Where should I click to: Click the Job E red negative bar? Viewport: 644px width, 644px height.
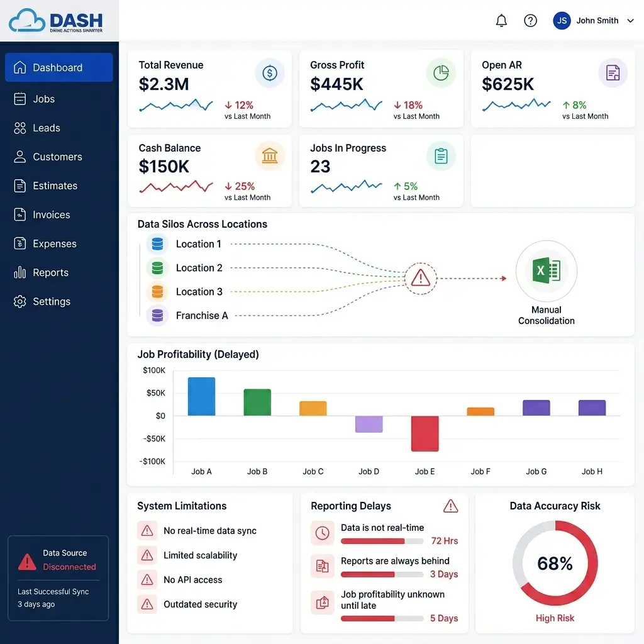tap(425, 434)
